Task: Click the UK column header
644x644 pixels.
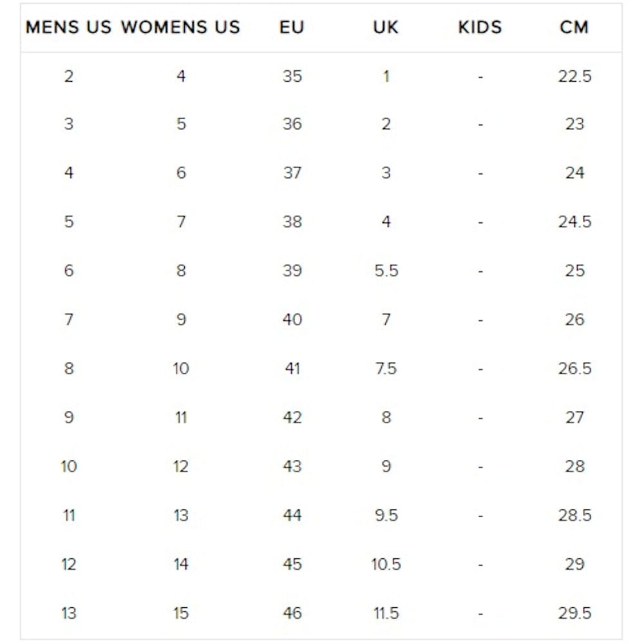Action: tap(386, 27)
